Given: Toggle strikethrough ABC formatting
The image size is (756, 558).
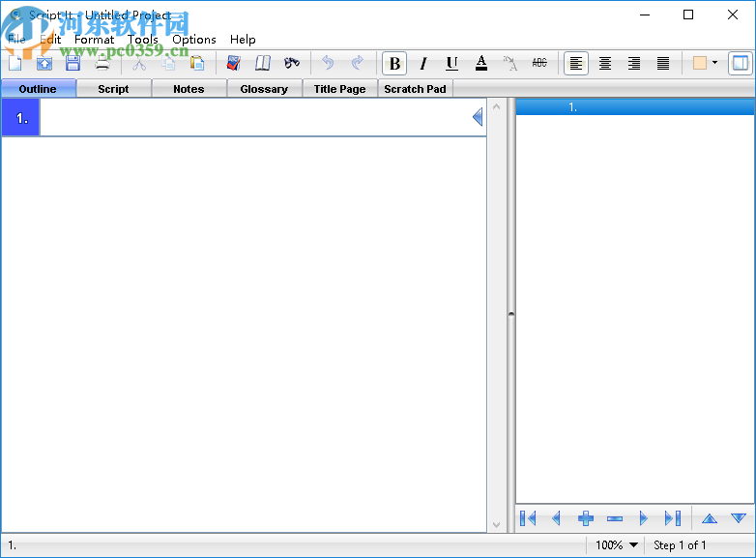Looking at the screenshot, I should coord(539,63).
